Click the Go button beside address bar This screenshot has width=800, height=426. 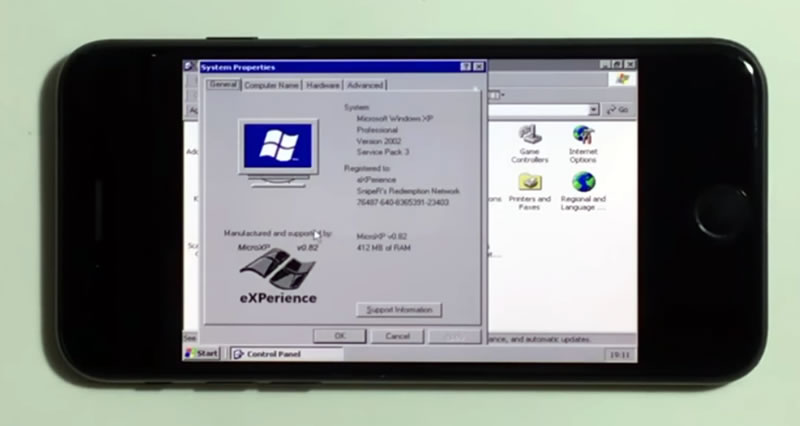point(617,109)
